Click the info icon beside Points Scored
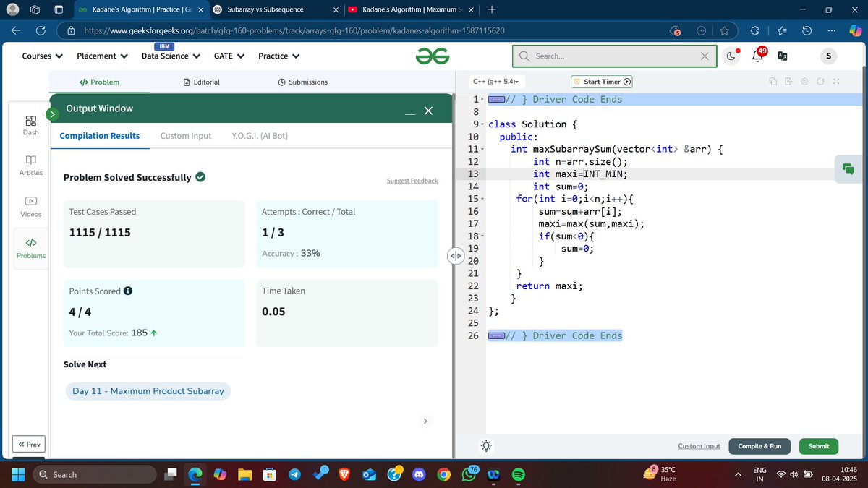Image resolution: width=868 pixels, height=488 pixels. (x=128, y=291)
